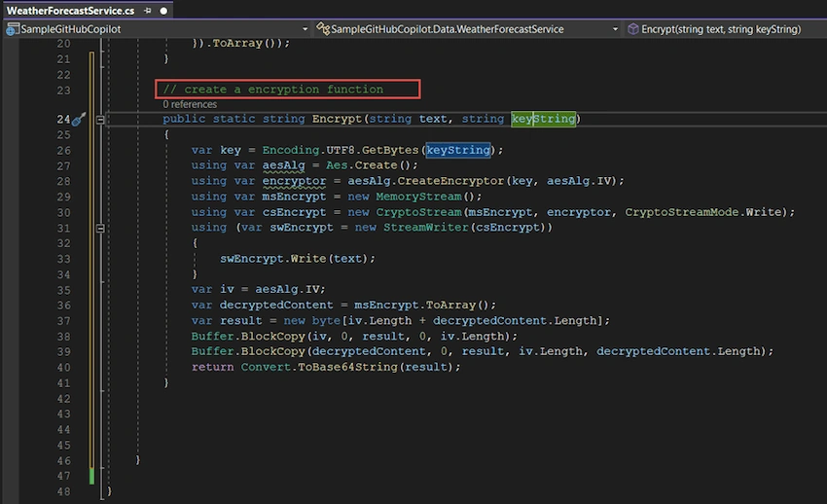Pin the WeatherForecastService.cs tab

(148, 11)
